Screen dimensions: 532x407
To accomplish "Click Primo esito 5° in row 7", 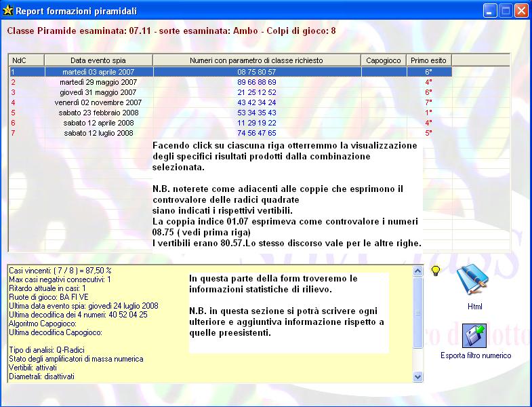I will tap(428, 133).
